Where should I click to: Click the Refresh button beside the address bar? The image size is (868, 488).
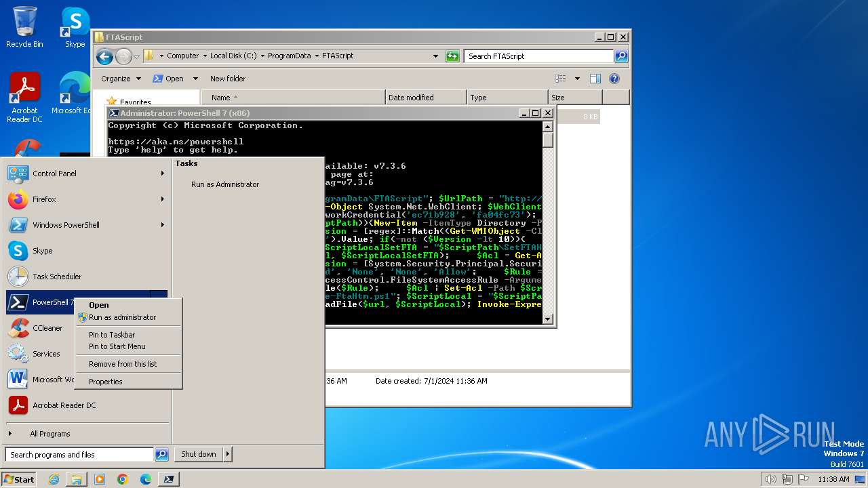(x=452, y=56)
